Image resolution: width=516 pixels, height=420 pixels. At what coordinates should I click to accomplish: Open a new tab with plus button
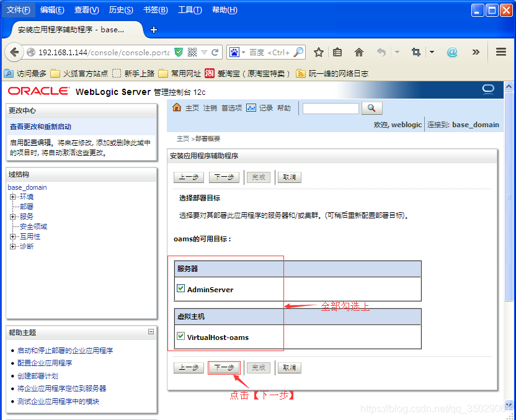[x=153, y=30]
